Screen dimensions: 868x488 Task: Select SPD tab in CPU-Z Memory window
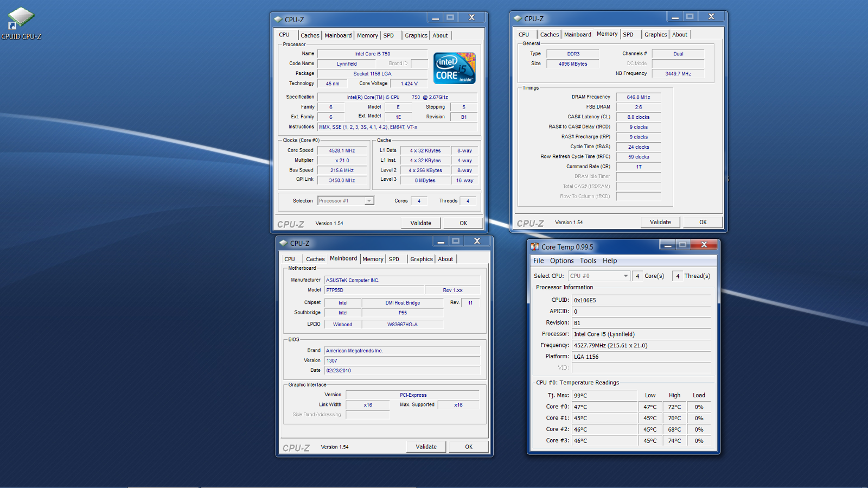tap(628, 35)
